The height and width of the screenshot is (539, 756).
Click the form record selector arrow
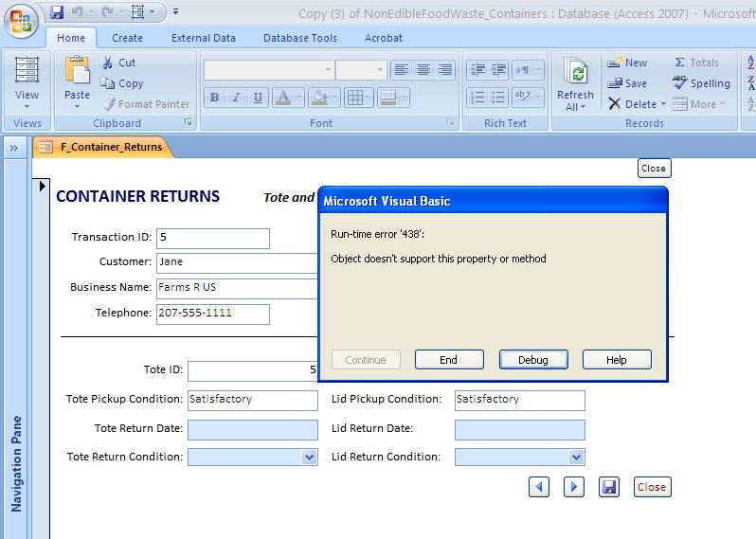(x=42, y=186)
